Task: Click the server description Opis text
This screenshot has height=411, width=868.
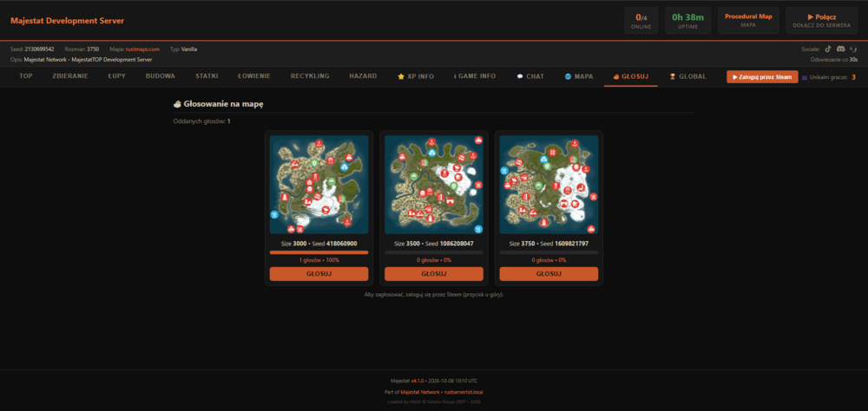Action: click(x=82, y=59)
